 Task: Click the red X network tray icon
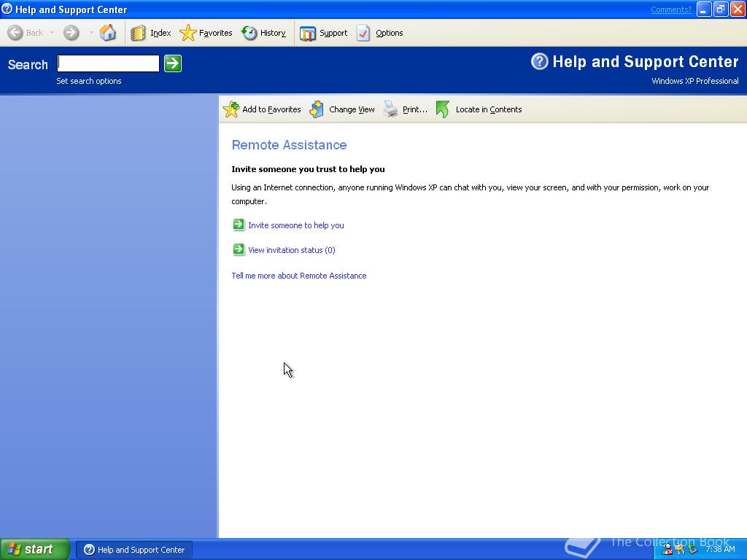click(667, 550)
